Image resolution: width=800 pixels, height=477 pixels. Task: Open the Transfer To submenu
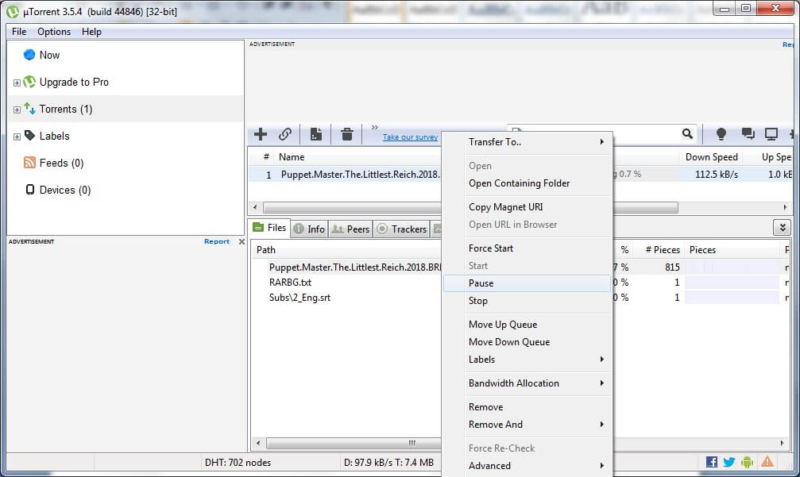point(527,142)
